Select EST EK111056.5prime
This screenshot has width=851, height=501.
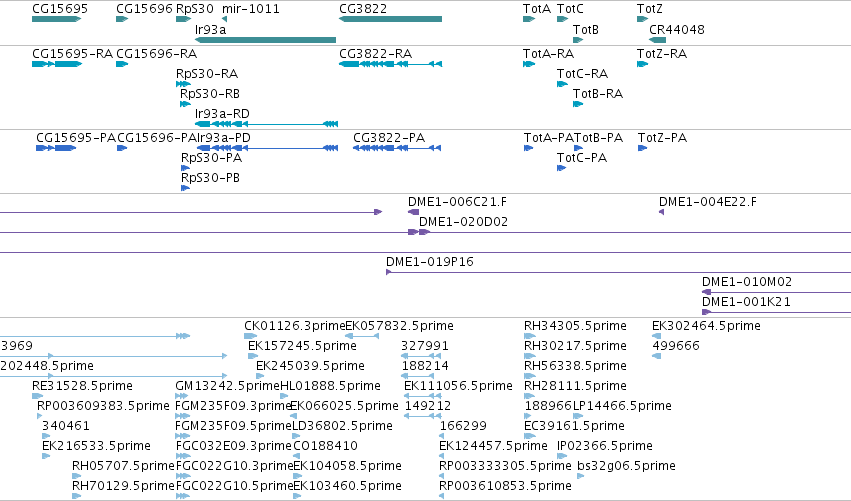pos(423,396)
